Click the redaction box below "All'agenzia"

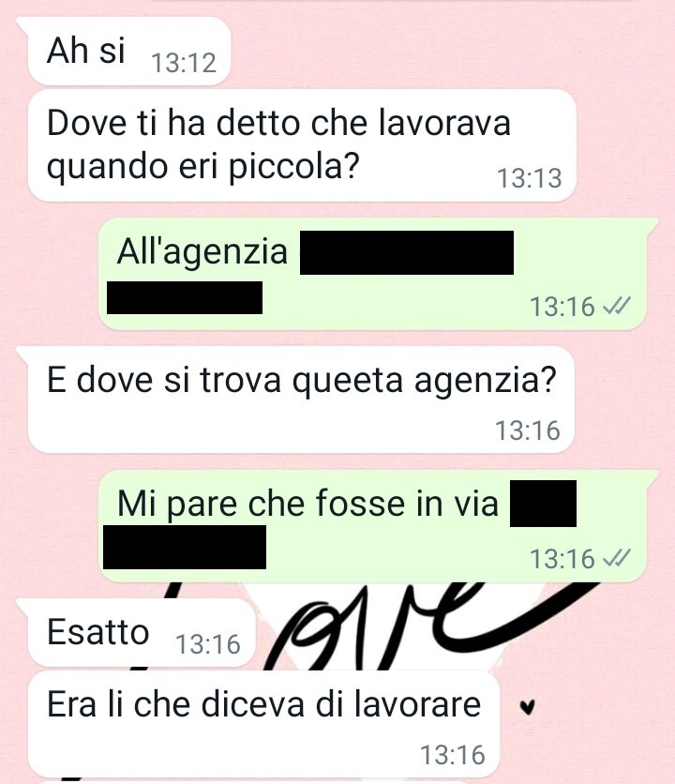coord(185,297)
